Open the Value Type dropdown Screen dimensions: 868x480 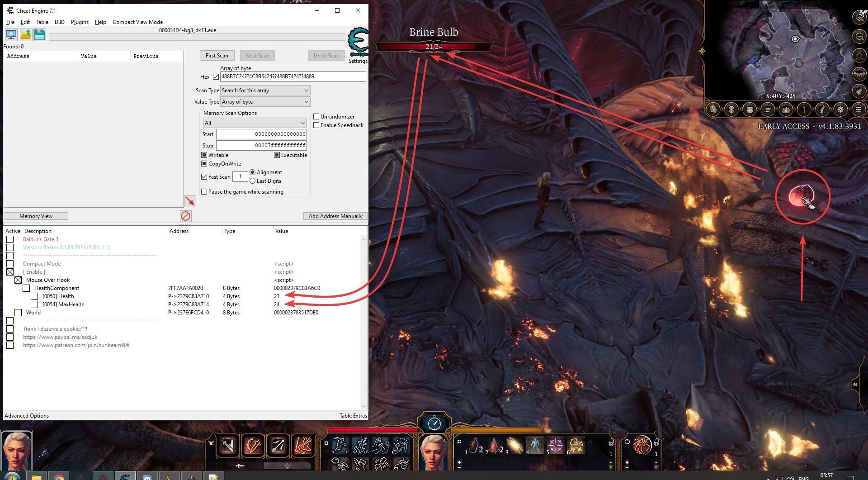(265, 102)
